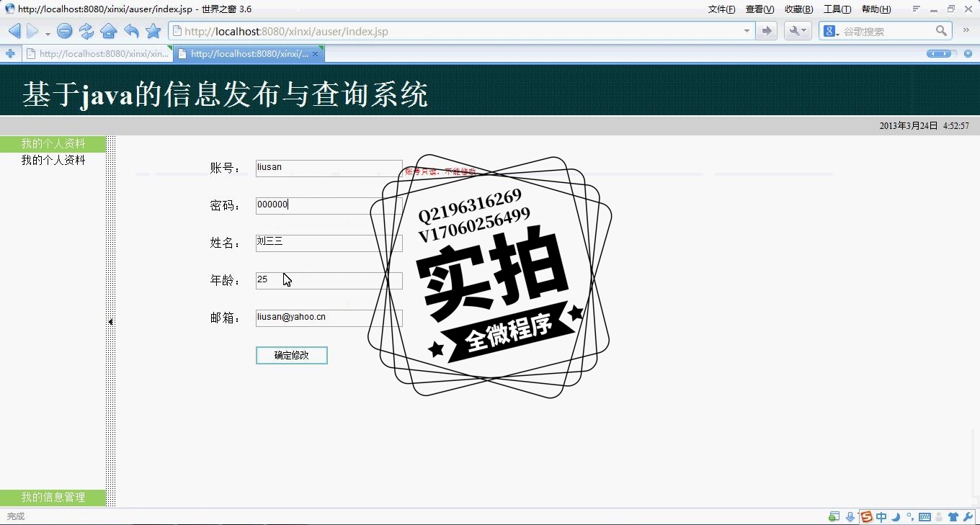This screenshot has height=525, width=980.
Task: Close the active tab with its X
Action: pyautogui.click(x=315, y=54)
